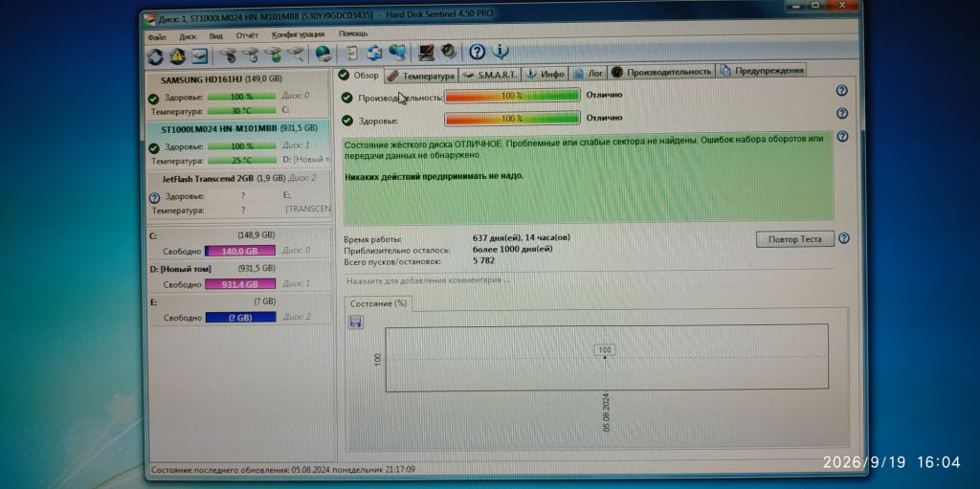Click the SAMSUNG Здоровье 100% green bar

tap(241, 97)
